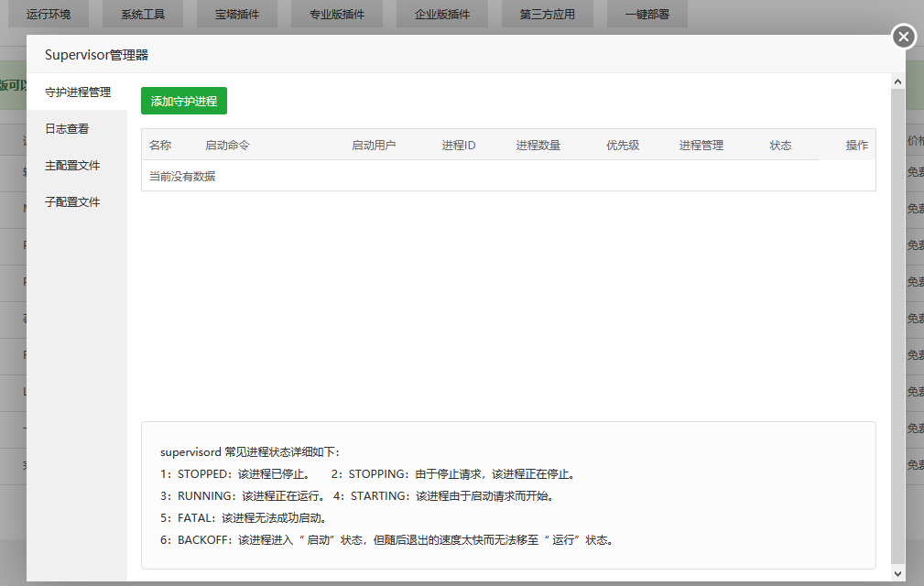Image resolution: width=924 pixels, height=586 pixels.
Task: Click the supervisord 常见进程状态详细如下 heading
Action: 250,451
